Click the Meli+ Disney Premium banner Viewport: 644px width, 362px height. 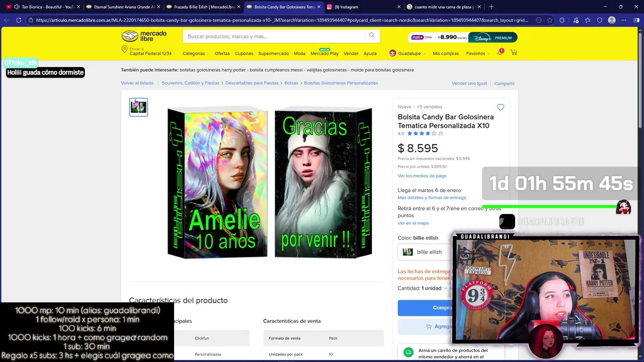click(x=463, y=37)
